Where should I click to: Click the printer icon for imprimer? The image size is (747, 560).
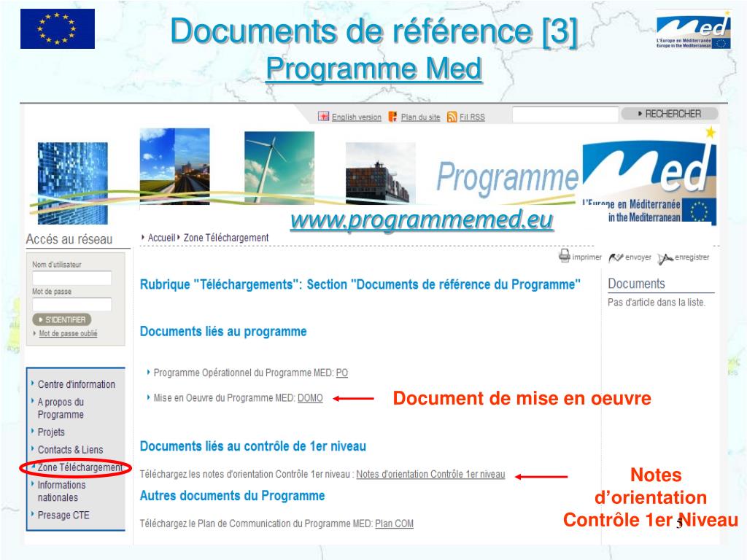(564, 256)
